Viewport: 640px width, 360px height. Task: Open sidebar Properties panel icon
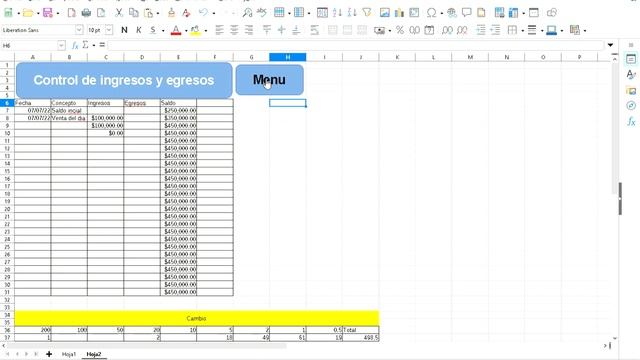click(631, 60)
